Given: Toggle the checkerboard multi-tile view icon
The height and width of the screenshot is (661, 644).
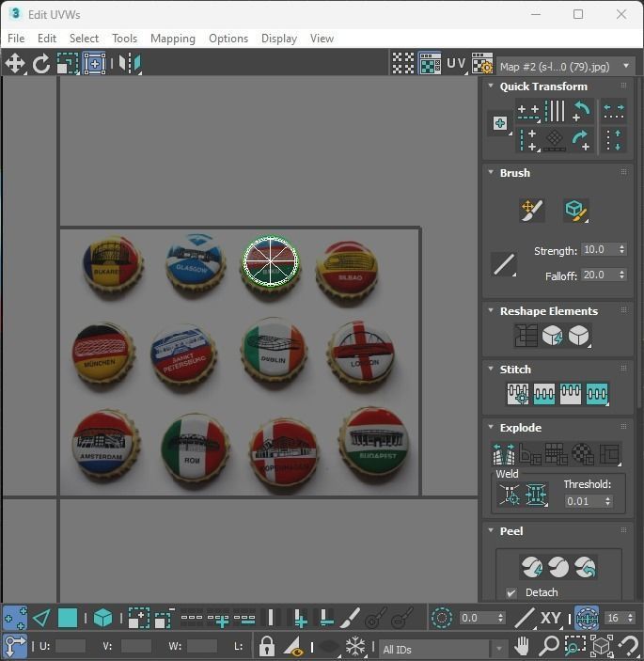Looking at the screenshot, I should (x=403, y=64).
